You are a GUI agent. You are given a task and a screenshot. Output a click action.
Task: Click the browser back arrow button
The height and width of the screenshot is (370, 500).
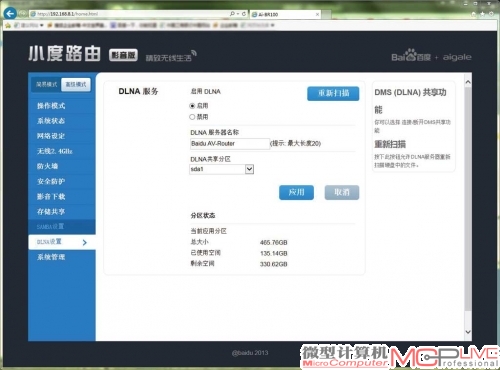point(10,14)
